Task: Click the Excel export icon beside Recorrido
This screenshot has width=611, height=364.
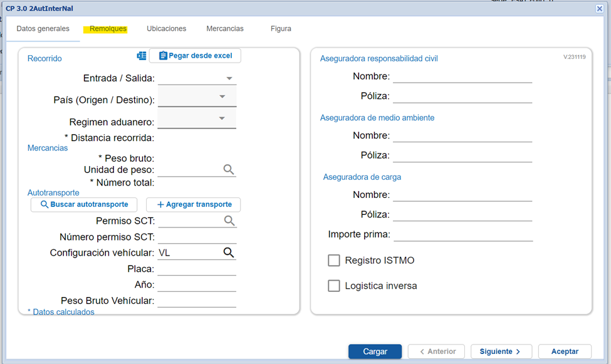Action: pyautogui.click(x=142, y=56)
